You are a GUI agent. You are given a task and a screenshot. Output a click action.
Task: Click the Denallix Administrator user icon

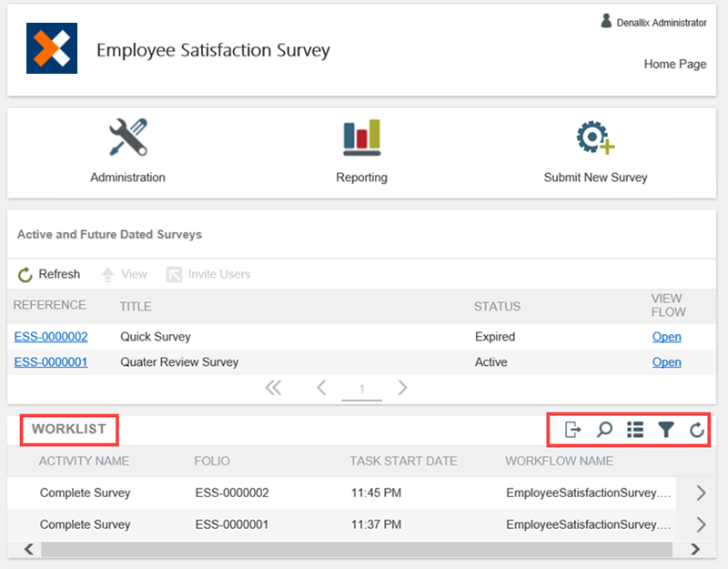(606, 21)
